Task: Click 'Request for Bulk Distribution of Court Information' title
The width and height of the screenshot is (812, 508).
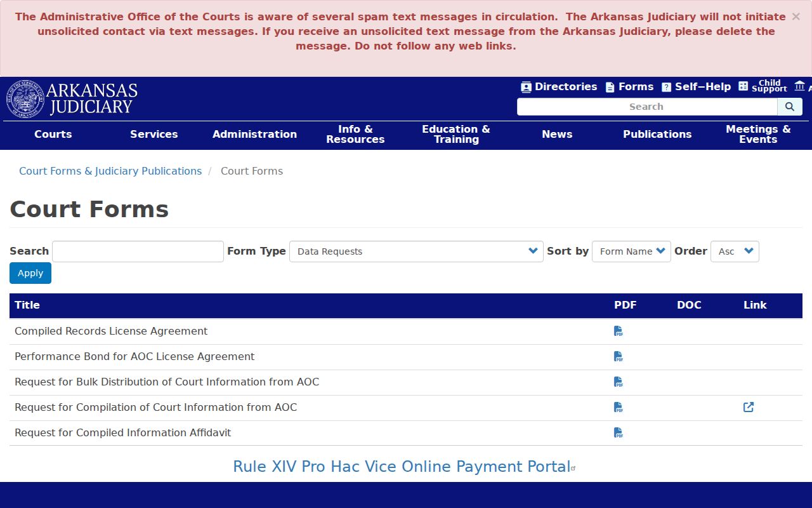Action: [167, 382]
